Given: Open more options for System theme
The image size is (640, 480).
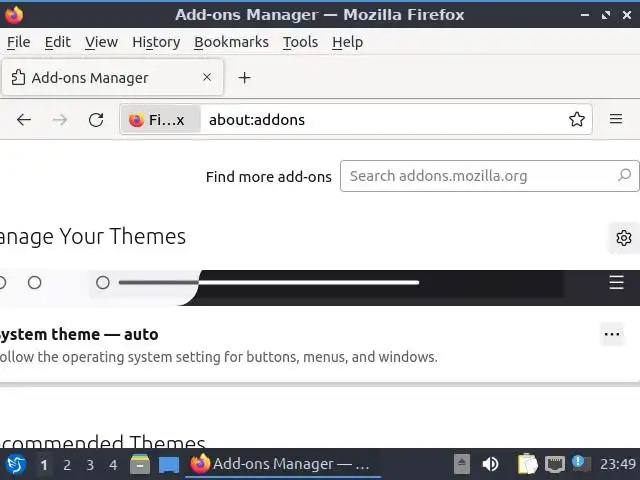Looking at the screenshot, I should tap(612, 334).
